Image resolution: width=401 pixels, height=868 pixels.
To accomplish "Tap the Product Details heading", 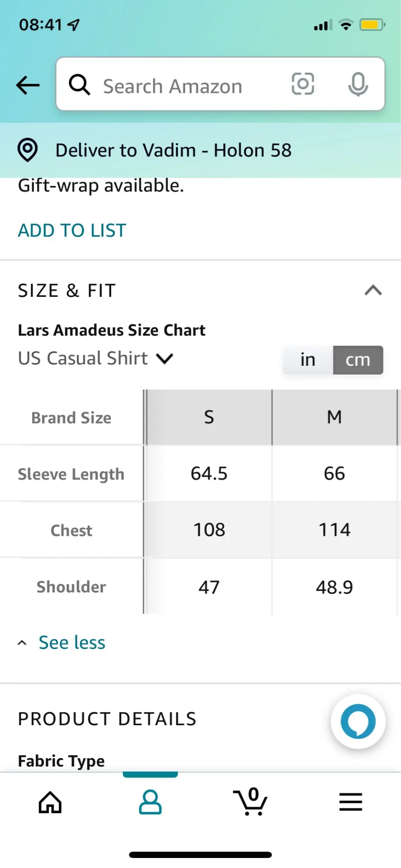I will [x=107, y=719].
